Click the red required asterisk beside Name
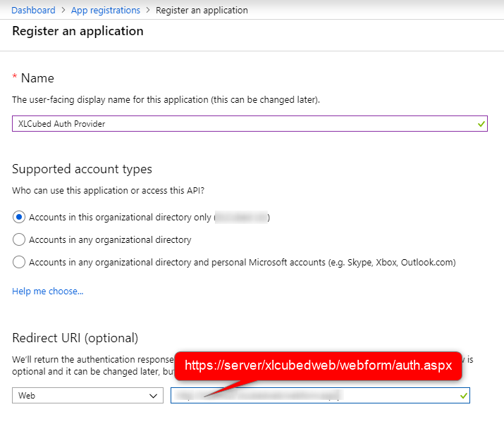The height and width of the screenshot is (426, 504). (15, 77)
